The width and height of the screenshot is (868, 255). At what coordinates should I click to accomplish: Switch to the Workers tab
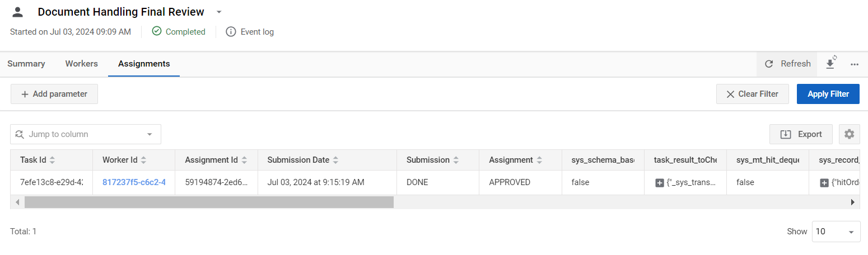point(82,64)
